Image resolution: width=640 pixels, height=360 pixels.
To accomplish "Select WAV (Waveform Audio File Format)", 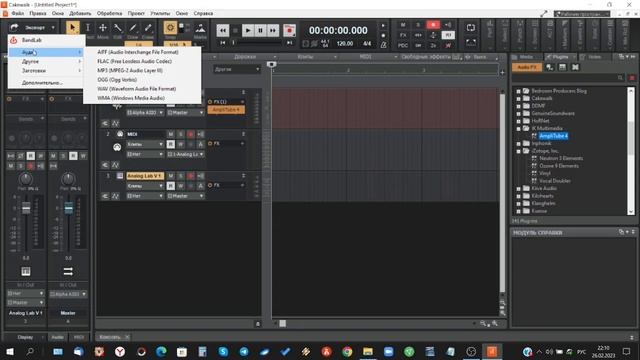I will [137, 89].
